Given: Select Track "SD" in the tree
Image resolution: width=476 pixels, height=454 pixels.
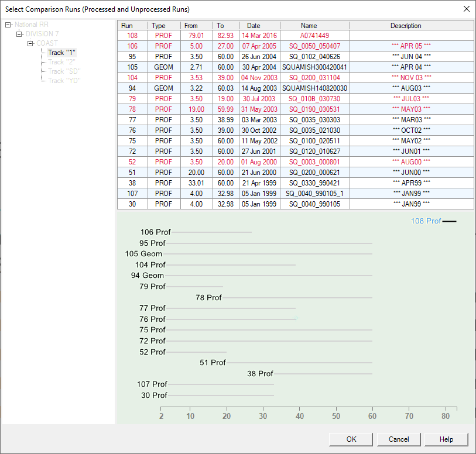Looking at the screenshot, I should click(64, 71).
